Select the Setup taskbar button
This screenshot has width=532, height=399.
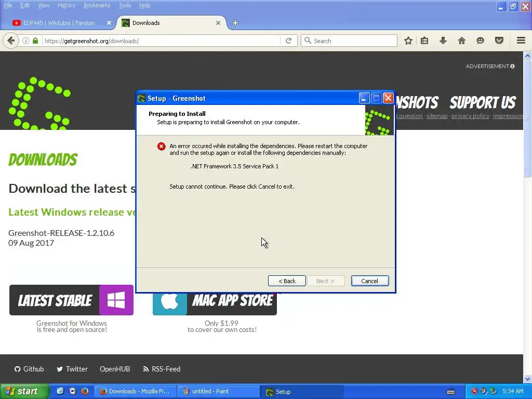click(302, 391)
